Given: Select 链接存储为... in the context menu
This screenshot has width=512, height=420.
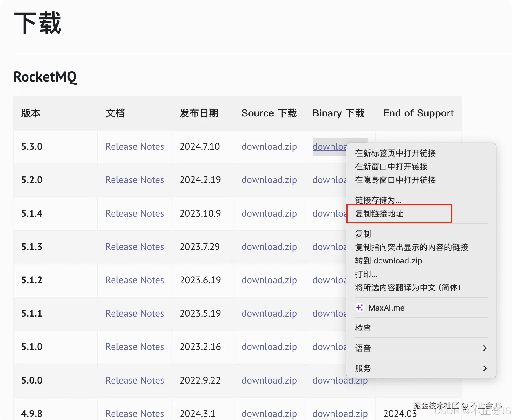Looking at the screenshot, I should point(378,200).
